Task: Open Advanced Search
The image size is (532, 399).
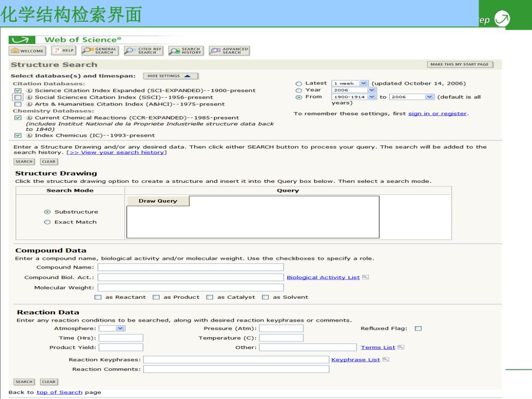Action: tap(229, 51)
